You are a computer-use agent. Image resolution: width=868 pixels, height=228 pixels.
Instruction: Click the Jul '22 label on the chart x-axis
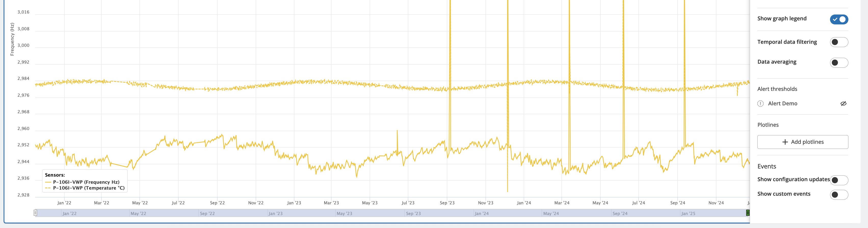(x=178, y=203)
